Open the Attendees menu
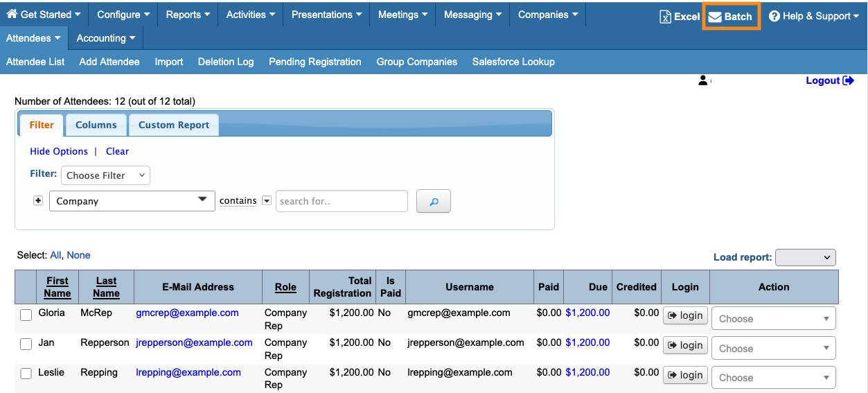 34,38
